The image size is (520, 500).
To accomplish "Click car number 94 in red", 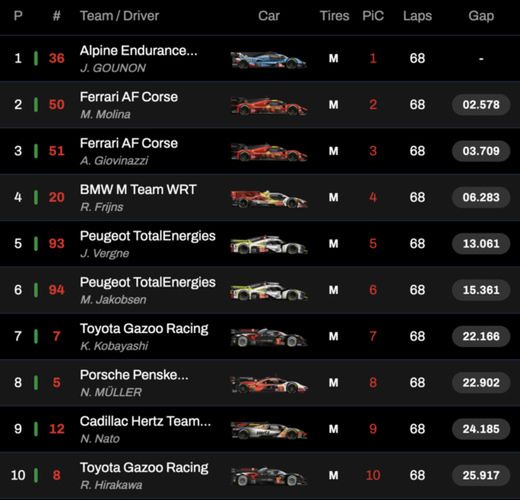I will tap(57, 290).
